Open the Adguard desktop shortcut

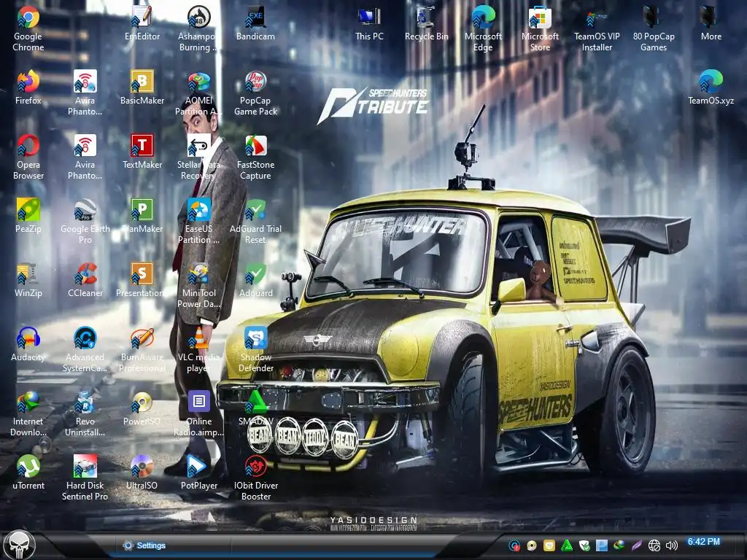(255, 279)
